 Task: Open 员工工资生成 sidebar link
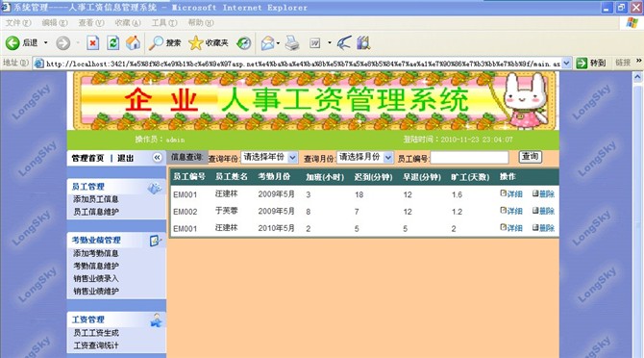tap(96, 333)
